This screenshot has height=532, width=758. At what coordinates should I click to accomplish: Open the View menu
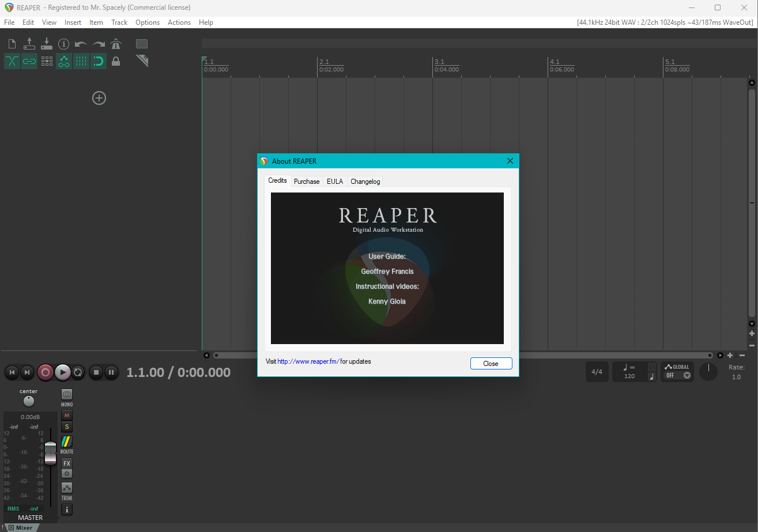50,22
